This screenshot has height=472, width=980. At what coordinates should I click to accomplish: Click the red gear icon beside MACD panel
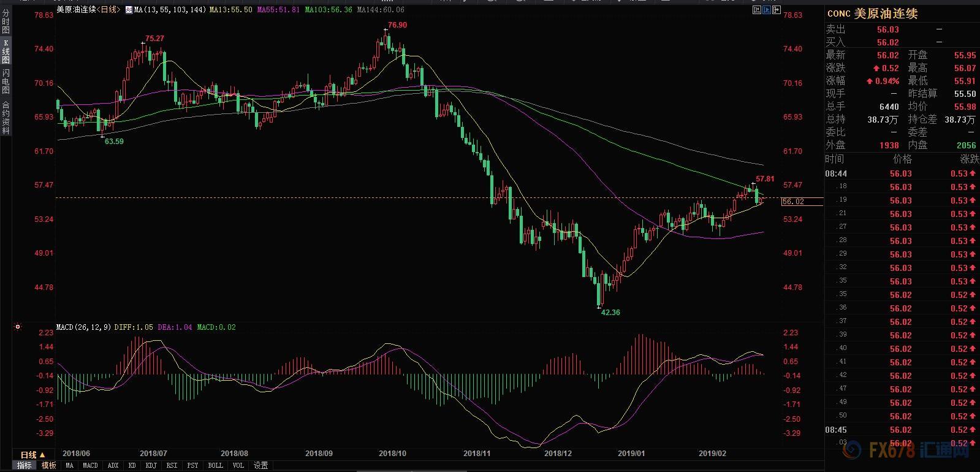(x=18, y=327)
